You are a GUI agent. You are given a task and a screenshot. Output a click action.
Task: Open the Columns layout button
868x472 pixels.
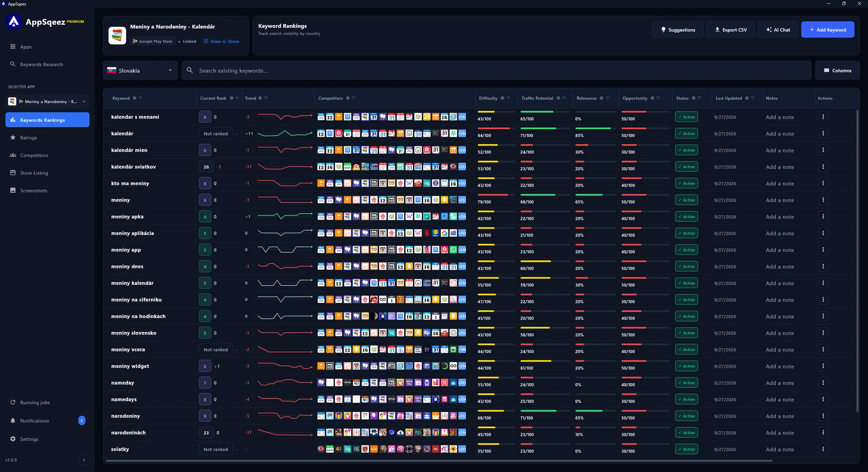click(x=837, y=71)
